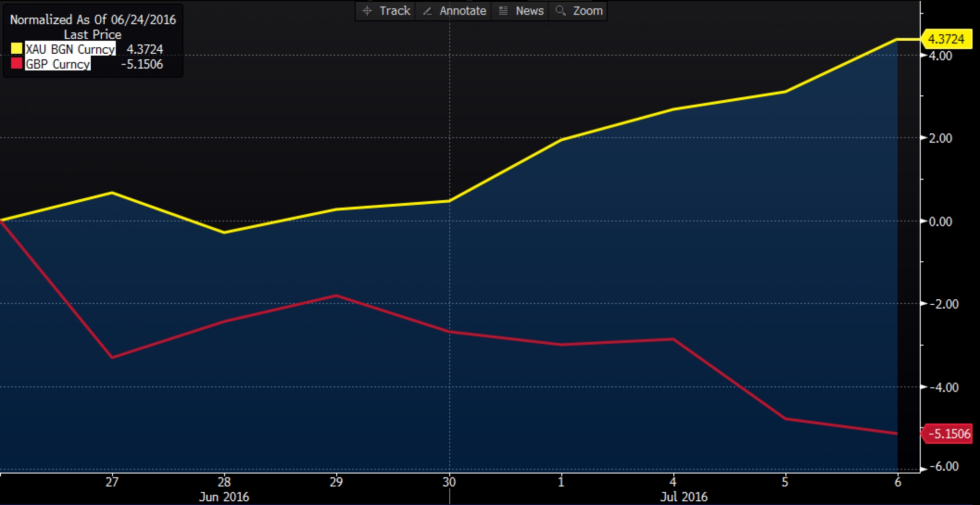Image resolution: width=980 pixels, height=505 pixels.
Task: Click the 30 date label on x-axis
Action: pos(449,482)
